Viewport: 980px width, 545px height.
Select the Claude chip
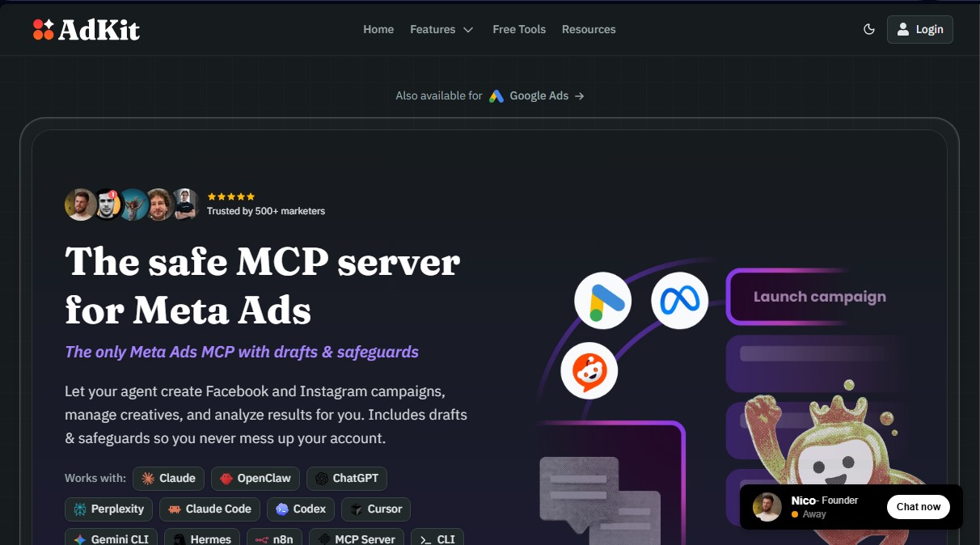168,478
